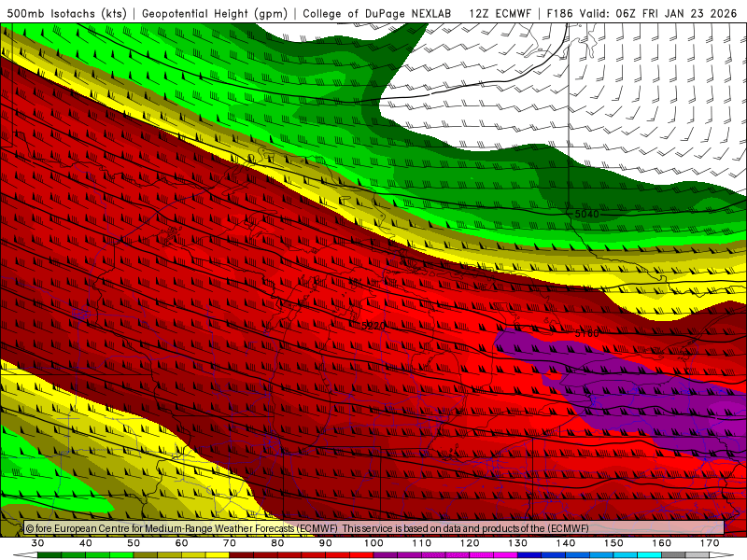Click the 'College of DuPage NEXLAB' text

click(376, 13)
